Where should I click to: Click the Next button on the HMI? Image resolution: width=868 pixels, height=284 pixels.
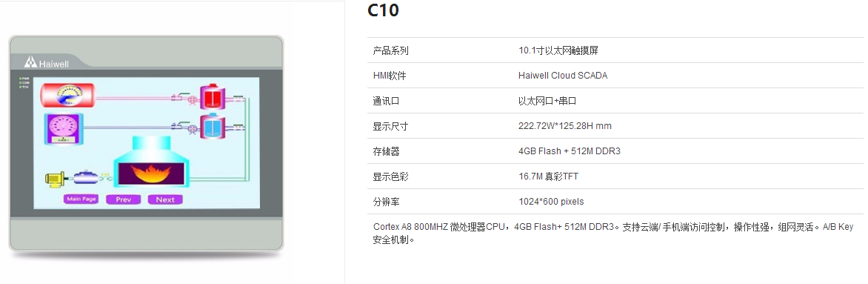pyautogui.click(x=165, y=199)
